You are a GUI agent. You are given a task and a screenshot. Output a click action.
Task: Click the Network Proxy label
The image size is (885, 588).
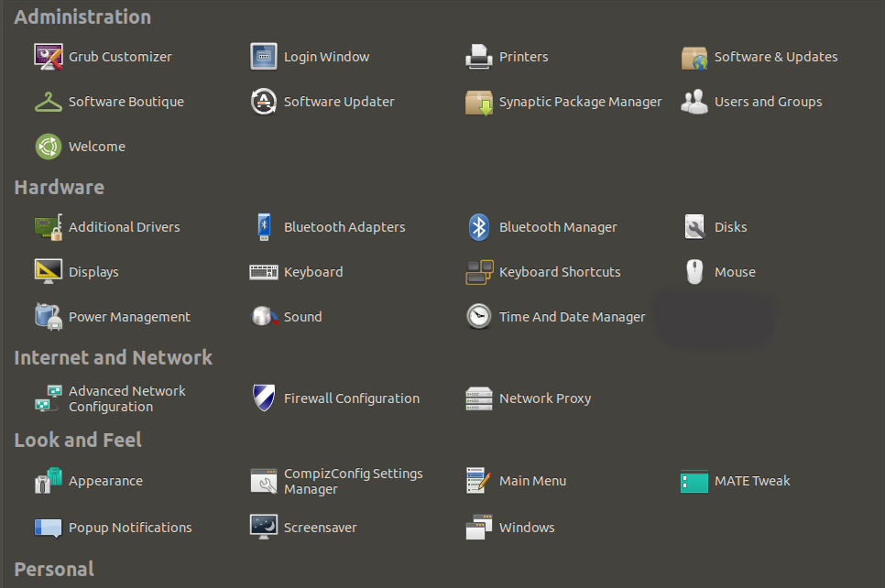(x=544, y=398)
